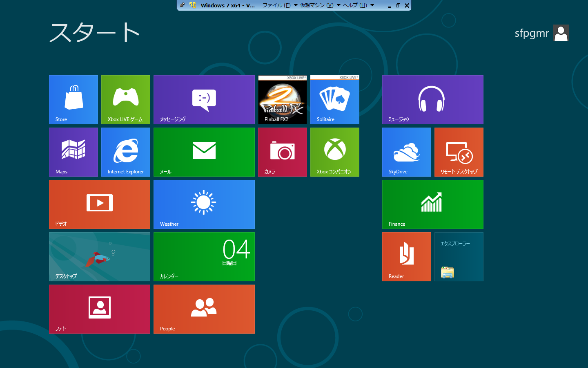Open the SkyDrive tile

407,152
